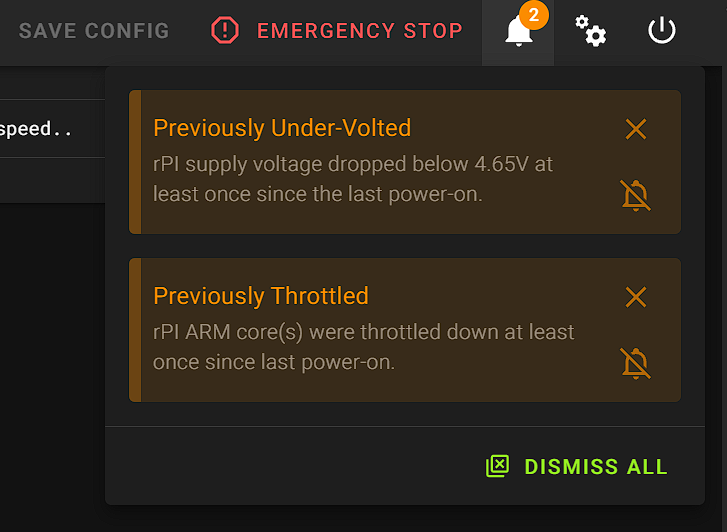
Task: Dismiss the Previously Under-Volted notification
Action: (x=636, y=129)
